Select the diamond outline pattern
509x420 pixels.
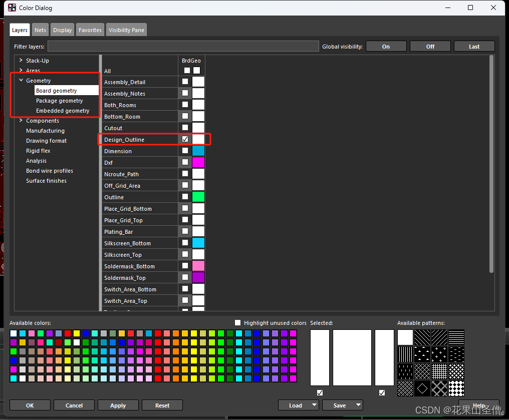(422, 388)
